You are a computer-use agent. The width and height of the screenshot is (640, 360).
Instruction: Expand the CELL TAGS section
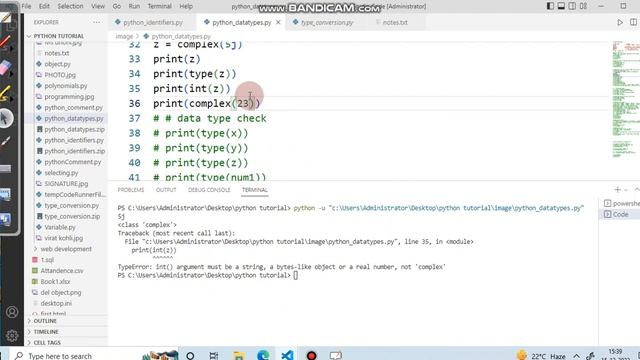47,342
